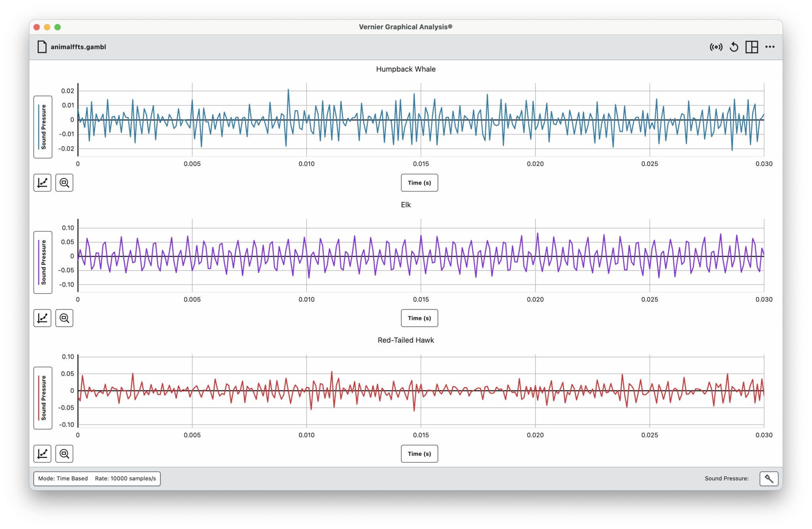
Task: Open the animalffts.gambl file menu
Action: click(x=72, y=47)
